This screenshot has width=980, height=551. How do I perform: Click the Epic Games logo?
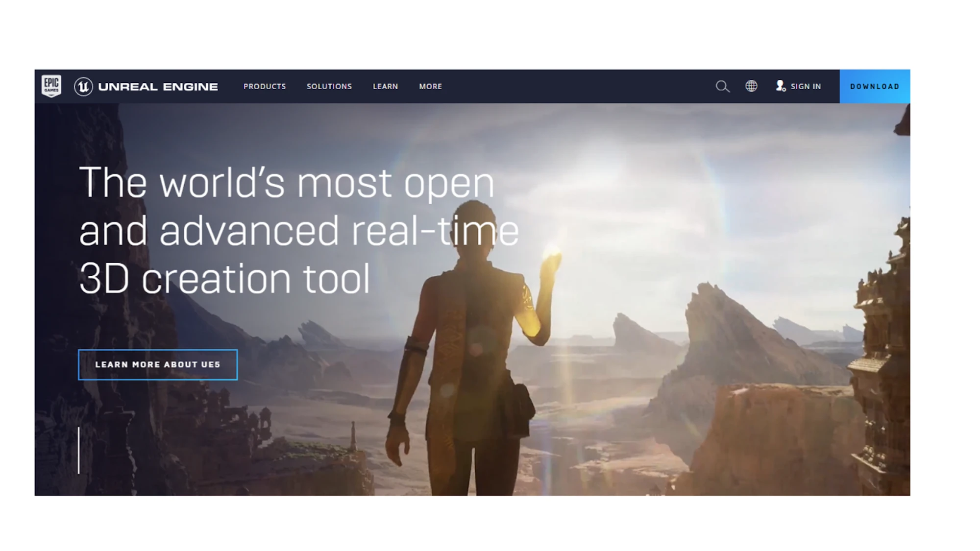click(51, 86)
